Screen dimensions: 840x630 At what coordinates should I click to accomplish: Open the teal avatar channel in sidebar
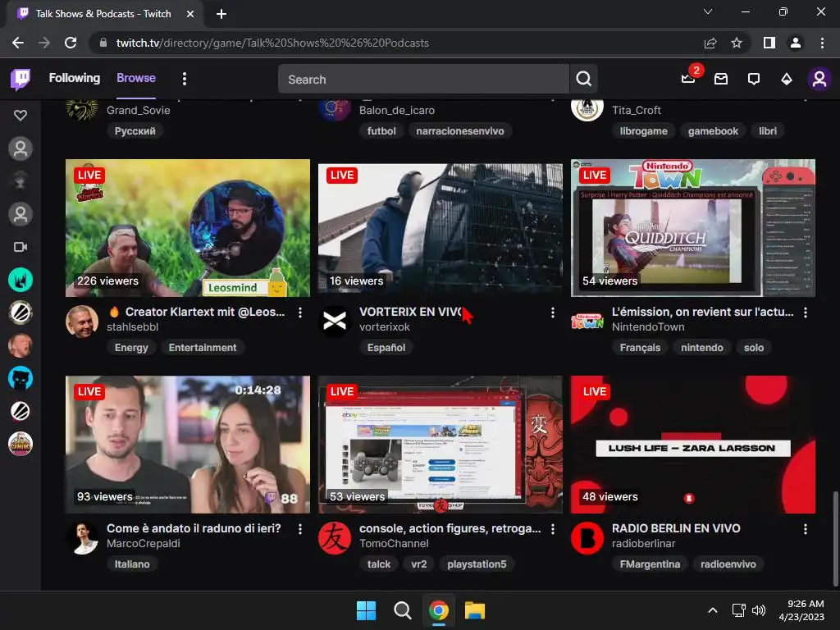pyautogui.click(x=21, y=280)
